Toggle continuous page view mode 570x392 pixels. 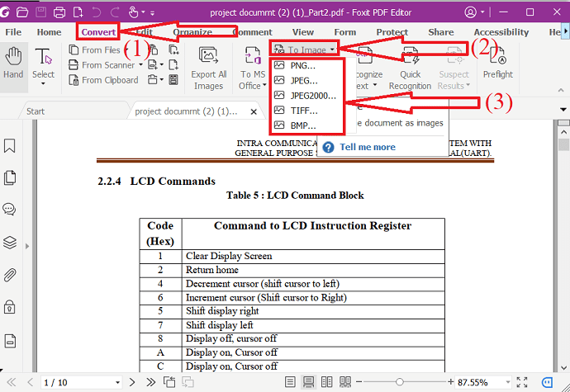tap(308, 382)
